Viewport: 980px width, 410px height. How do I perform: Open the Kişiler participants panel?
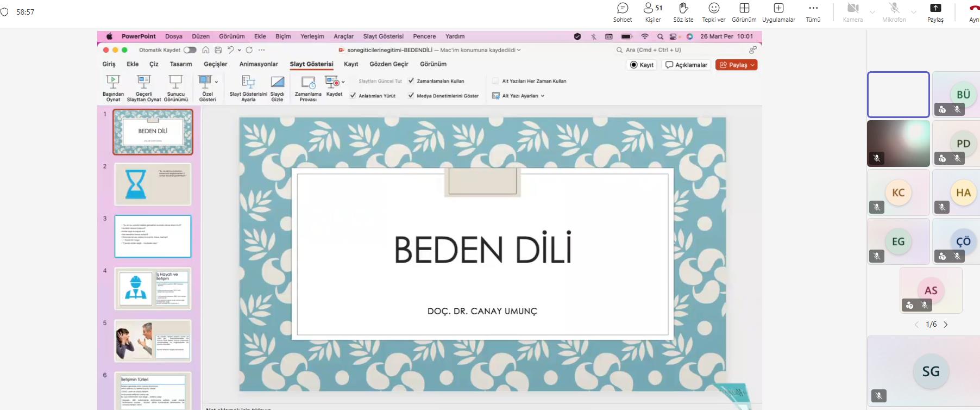(x=652, y=9)
